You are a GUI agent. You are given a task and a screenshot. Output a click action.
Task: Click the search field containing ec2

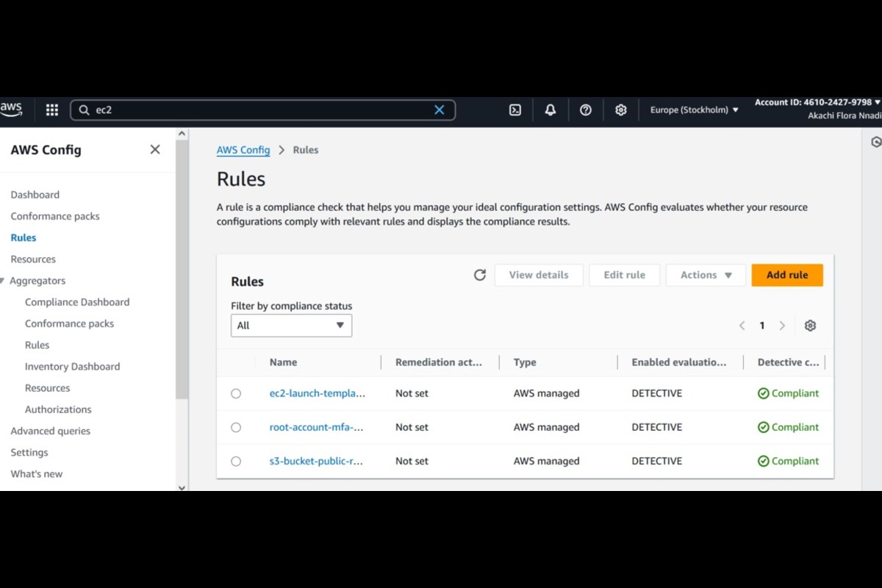262,110
